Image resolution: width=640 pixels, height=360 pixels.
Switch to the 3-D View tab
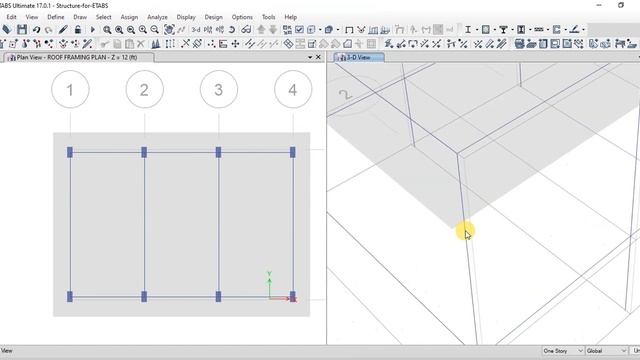tap(359, 58)
